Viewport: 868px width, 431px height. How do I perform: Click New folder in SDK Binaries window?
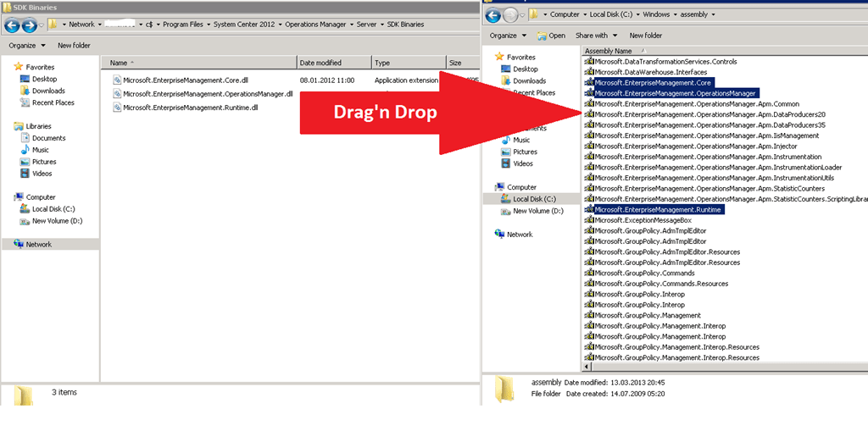point(75,46)
